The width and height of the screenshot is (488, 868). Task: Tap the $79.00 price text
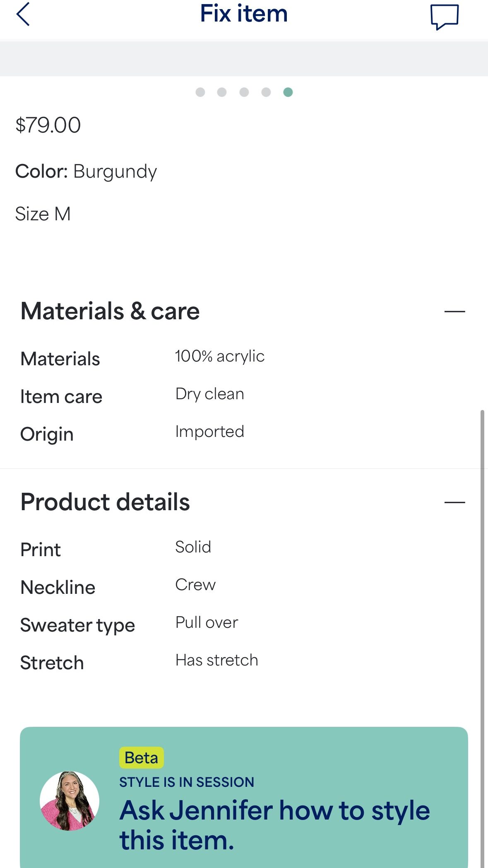coord(48,125)
